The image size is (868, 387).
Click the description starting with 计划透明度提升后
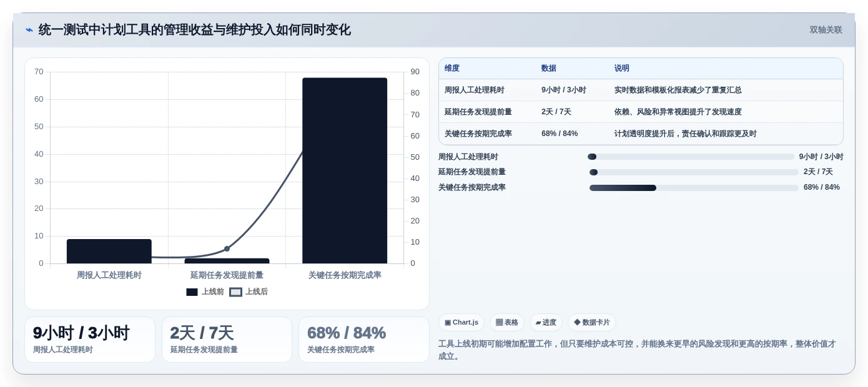[x=686, y=134]
